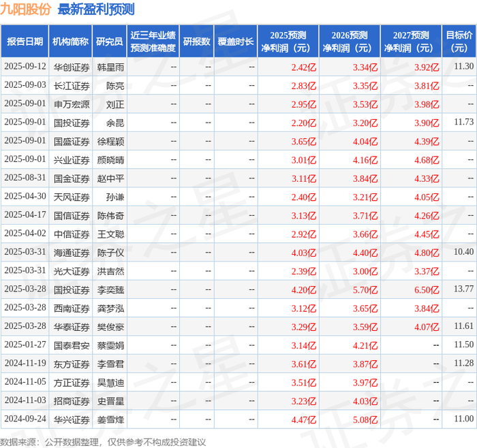Click target price 11.61
This screenshot has height=448, width=477.
tap(463, 326)
